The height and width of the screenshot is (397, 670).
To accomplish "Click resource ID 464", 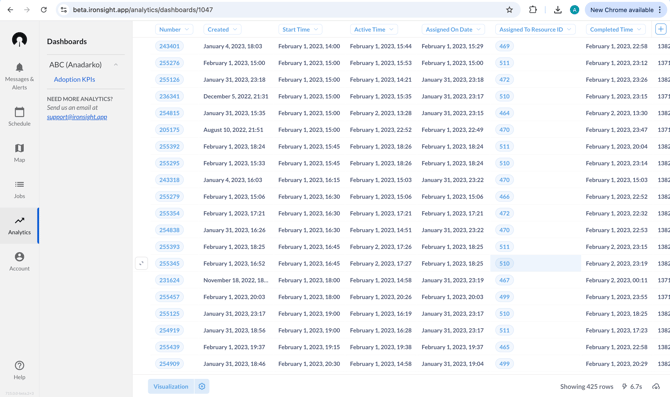I will coord(505,113).
